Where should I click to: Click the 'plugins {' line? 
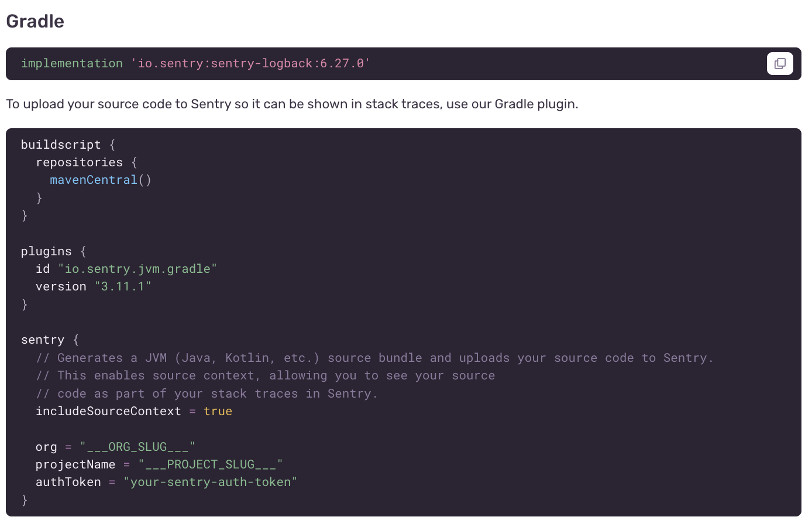click(x=54, y=251)
